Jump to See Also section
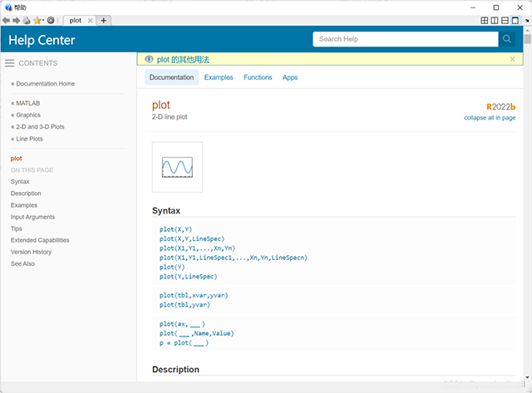The width and height of the screenshot is (532, 393). tap(22, 264)
